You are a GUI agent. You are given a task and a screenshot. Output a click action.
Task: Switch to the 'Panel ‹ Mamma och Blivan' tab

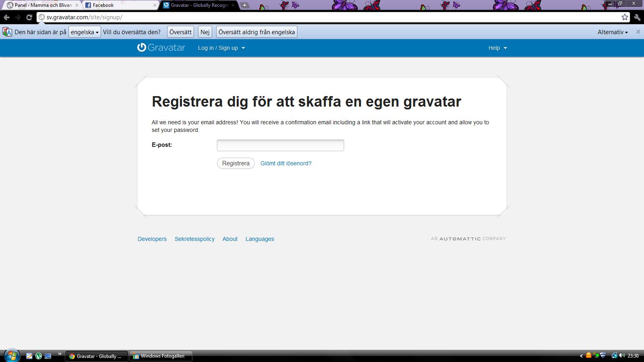pyautogui.click(x=40, y=5)
